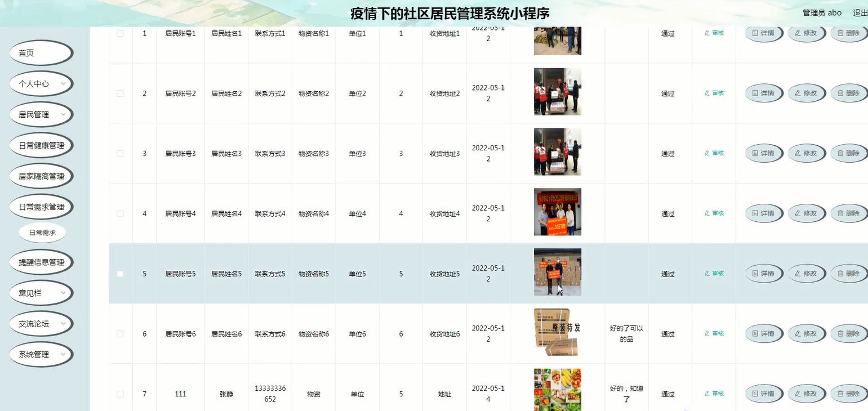Open 详情 details for row 6
This screenshot has height=411, width=868.
coord(764,334)
